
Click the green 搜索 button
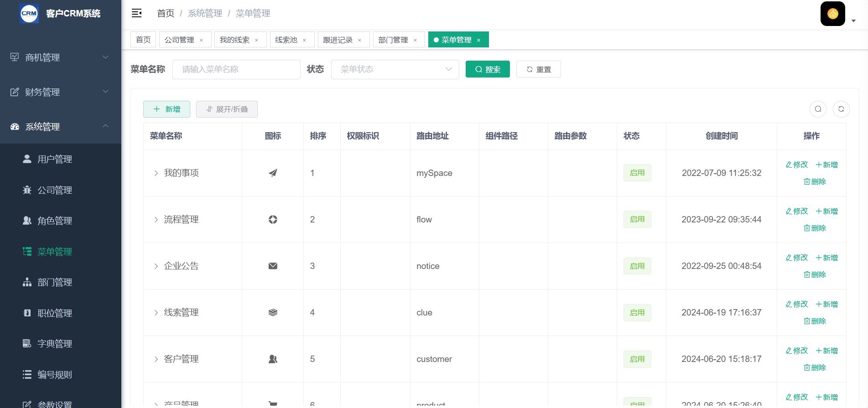click(487, 69)
